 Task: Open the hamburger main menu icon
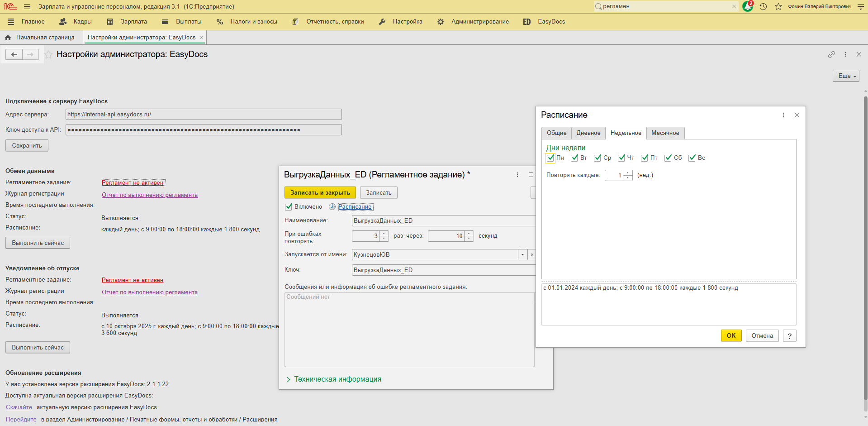(27, 7)
